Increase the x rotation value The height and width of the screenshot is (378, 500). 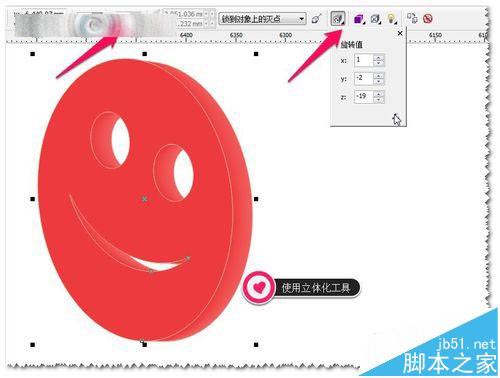379,58
